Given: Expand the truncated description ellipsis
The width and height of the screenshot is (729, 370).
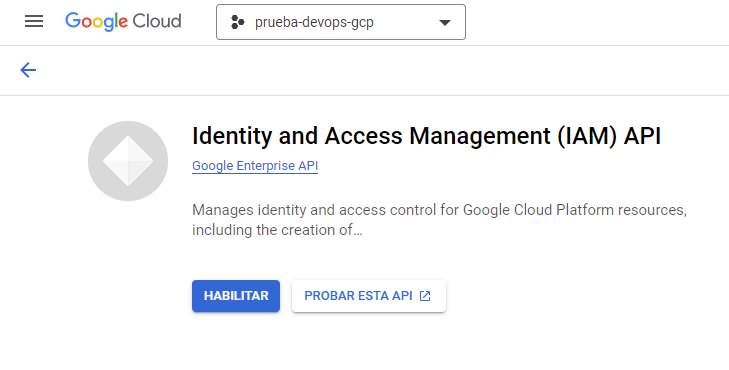Looking at the screenshot, I should (358, 230).
